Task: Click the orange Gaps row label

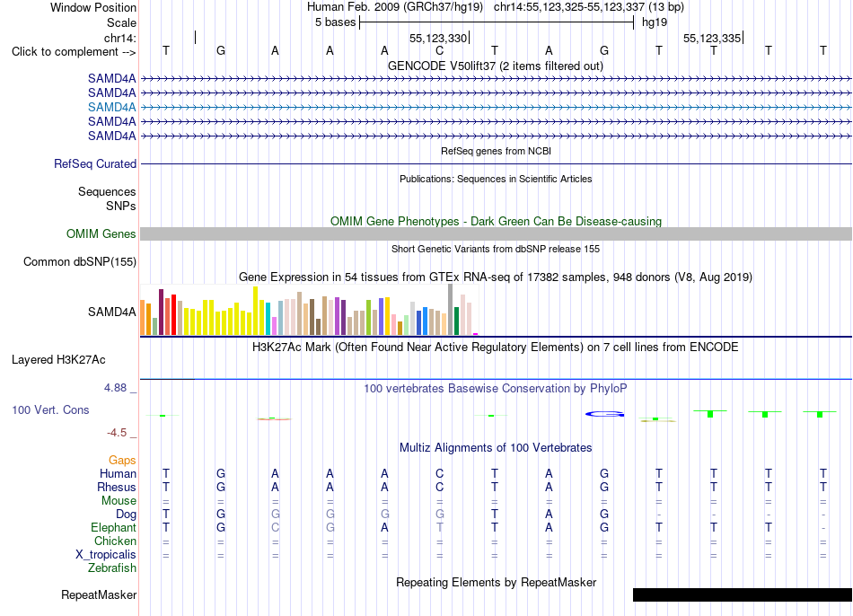Action: coord(122,461)
